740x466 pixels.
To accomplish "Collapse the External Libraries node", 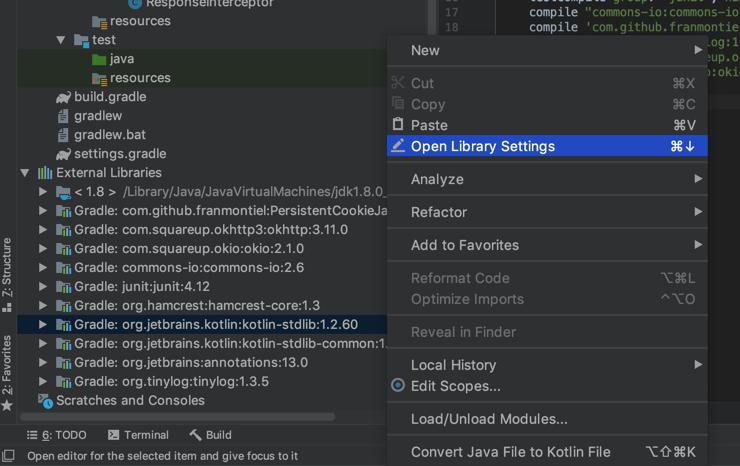I will [x=25, y=173].
